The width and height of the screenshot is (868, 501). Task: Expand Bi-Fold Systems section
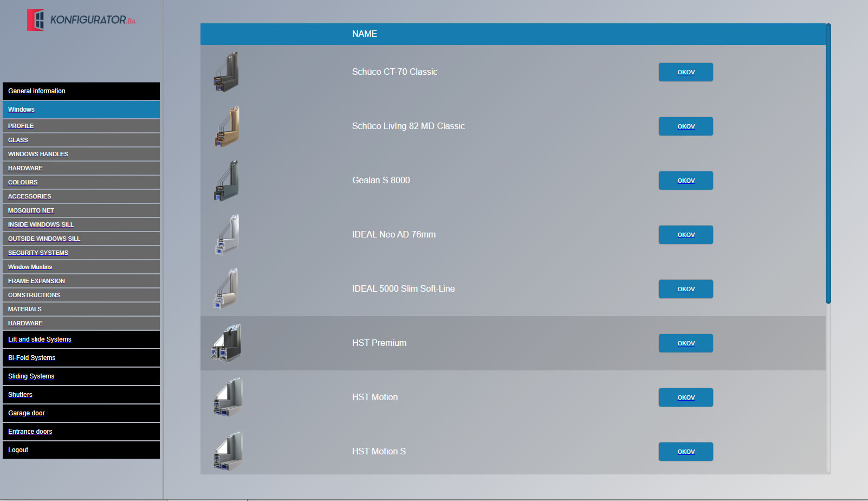coord(81,358)
